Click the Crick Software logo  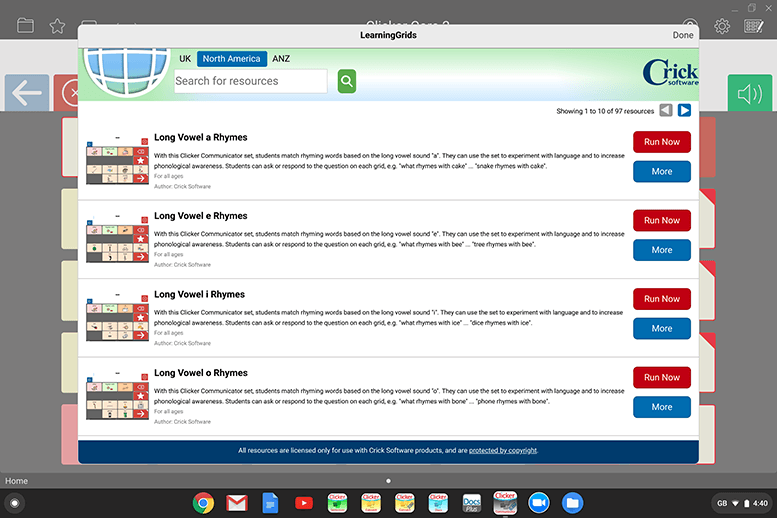pos(670,74)
